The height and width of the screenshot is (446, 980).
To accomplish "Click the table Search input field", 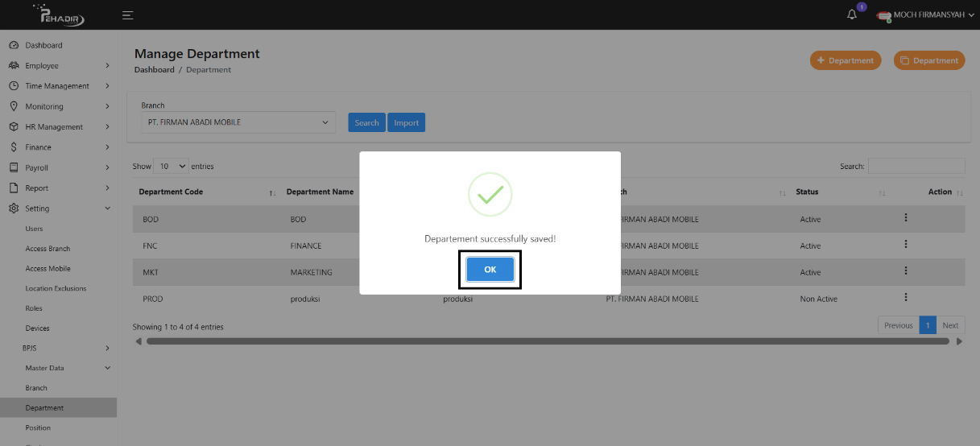I will coord(916,167).
